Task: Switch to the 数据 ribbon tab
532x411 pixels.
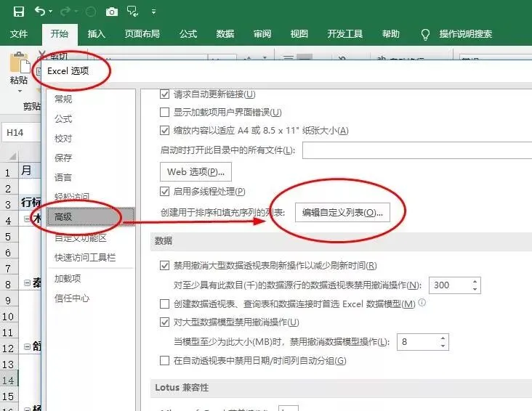Action: click(225, 34)
